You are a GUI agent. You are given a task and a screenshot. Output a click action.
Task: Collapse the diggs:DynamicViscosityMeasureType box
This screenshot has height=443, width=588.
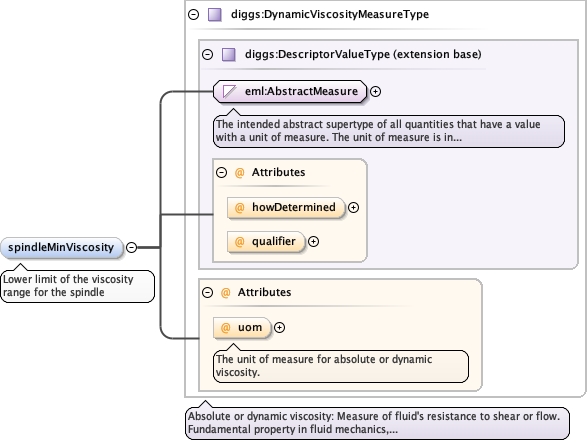(x=194, y=15)
